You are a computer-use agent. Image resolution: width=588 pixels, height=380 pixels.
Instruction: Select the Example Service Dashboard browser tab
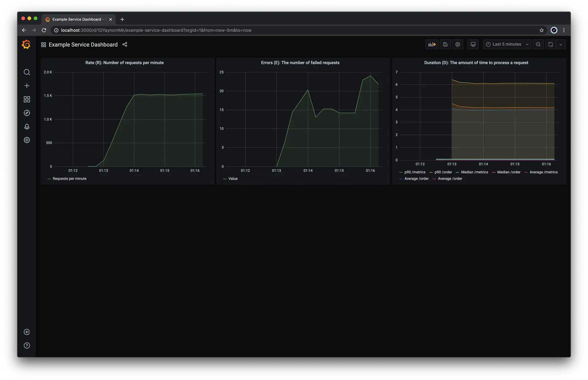[77, 19]
